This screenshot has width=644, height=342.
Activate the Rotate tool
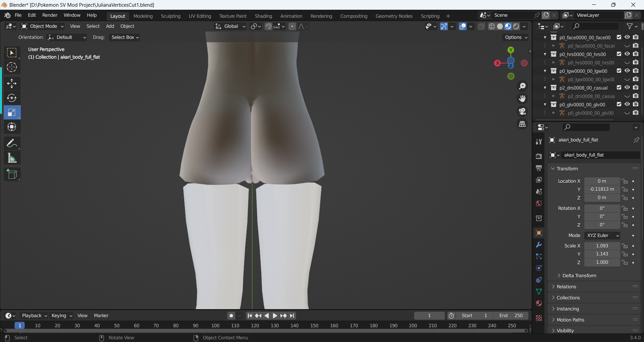12,98
